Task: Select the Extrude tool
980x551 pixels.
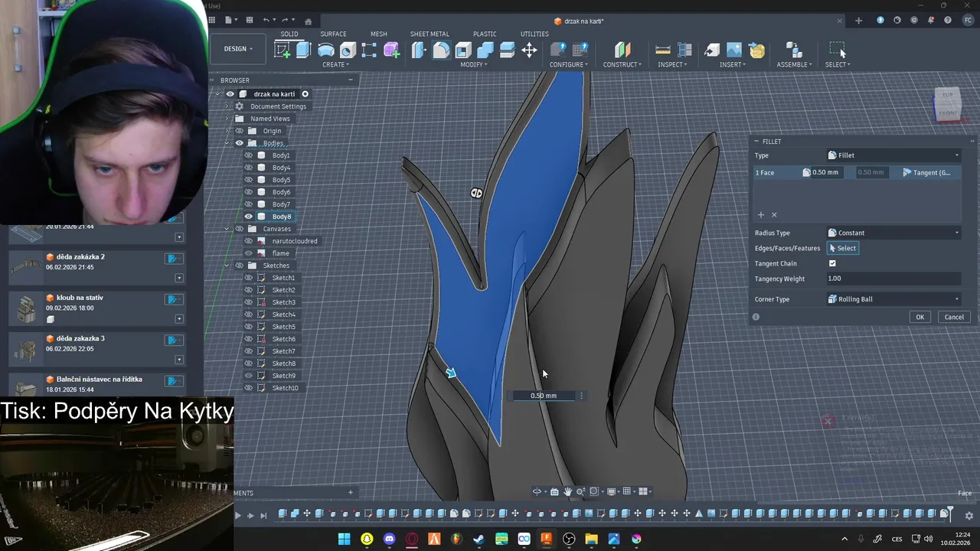Action: click(303, 50)
